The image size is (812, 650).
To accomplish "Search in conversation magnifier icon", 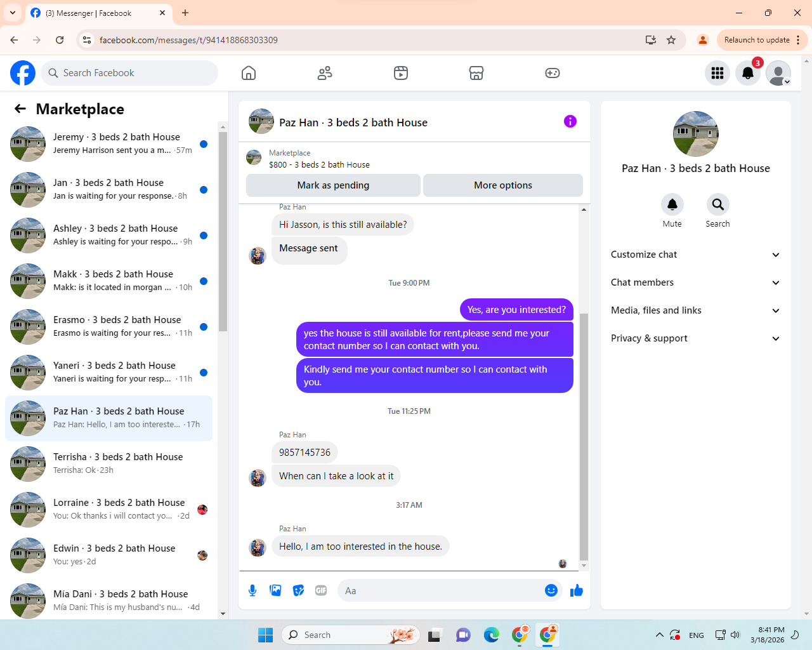I will pos(718,204).
